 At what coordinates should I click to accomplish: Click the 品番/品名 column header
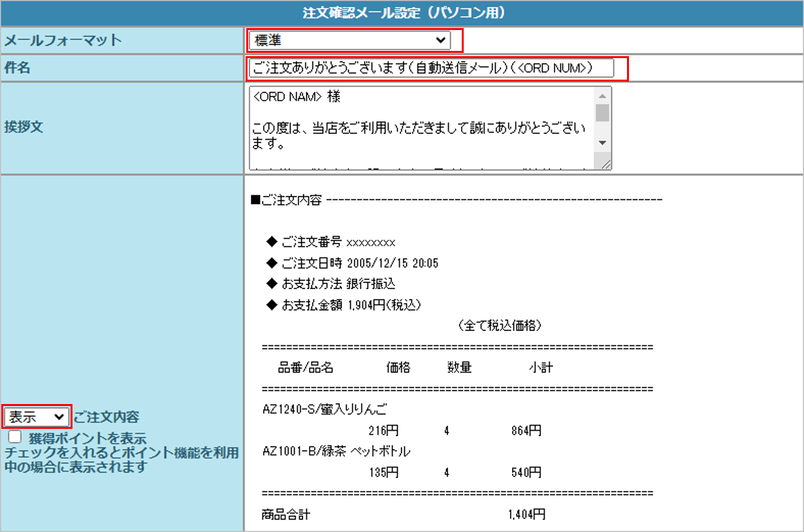click(x=306, y=368)
